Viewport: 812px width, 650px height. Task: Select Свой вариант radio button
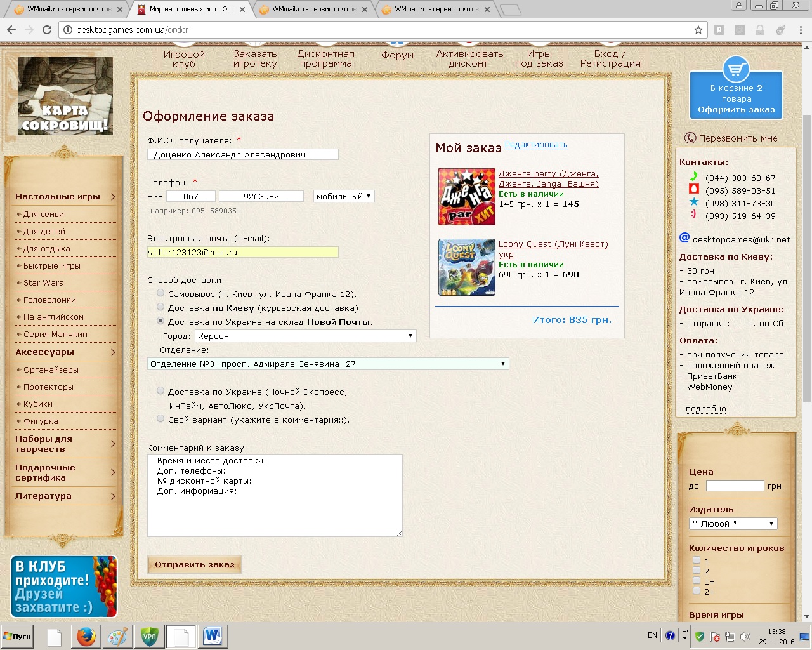160,419
